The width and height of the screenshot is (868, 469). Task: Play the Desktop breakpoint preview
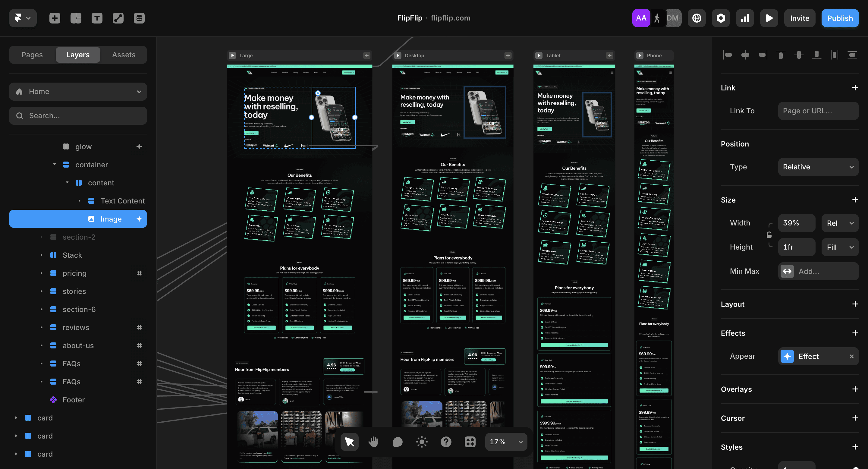pyautogui.click(x=398, y=55)
